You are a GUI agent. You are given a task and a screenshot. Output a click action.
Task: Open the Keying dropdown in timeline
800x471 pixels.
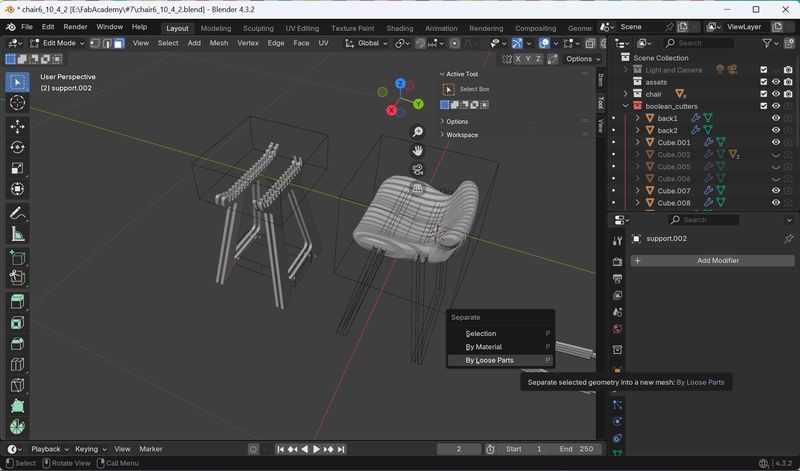pyautogui.click(x=90, y=449)
